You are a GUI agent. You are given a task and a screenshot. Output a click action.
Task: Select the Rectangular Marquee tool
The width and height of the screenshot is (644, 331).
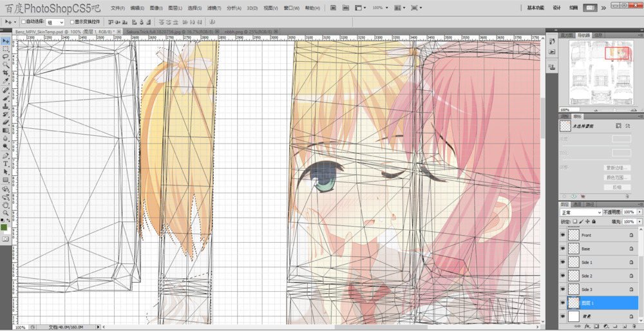click(6, 49)
